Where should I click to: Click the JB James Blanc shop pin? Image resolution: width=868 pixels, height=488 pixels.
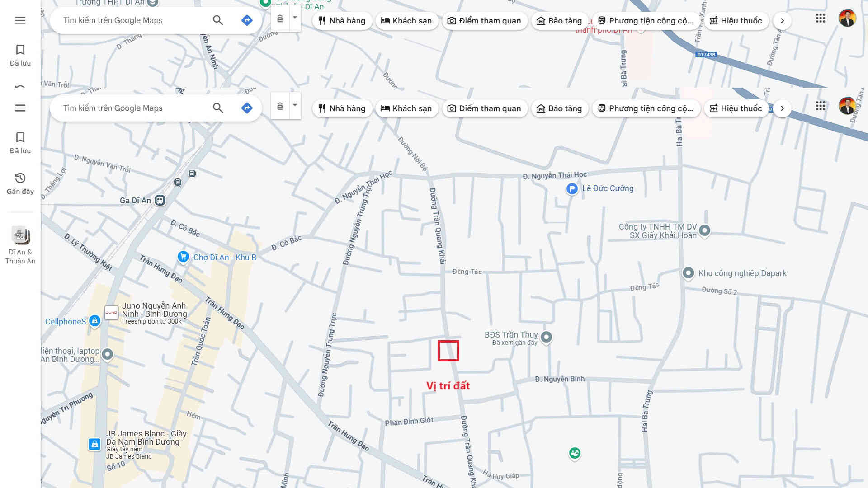pyautogui.click(x=94, y=444)
